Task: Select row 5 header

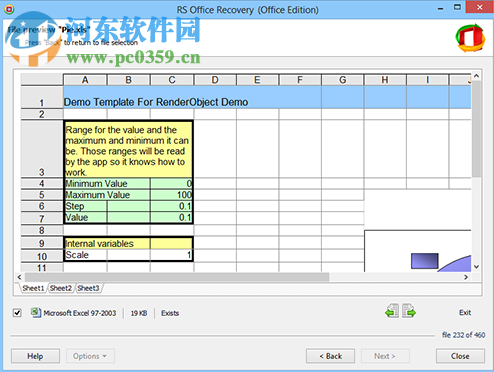Action: (x=42, y=195)
